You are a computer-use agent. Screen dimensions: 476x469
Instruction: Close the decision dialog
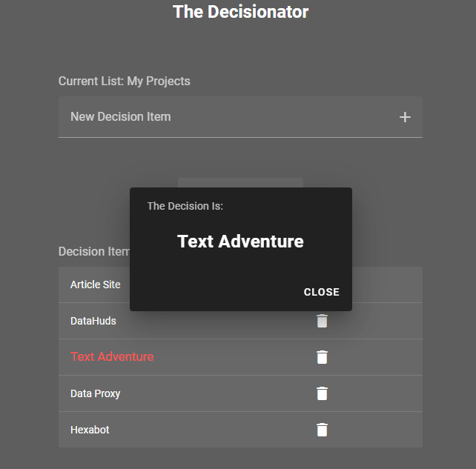click(x=322, y=292)
